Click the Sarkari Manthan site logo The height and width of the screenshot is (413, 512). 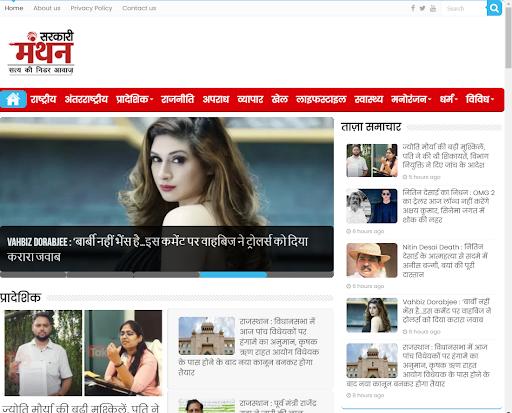click(x=41, y=52)
